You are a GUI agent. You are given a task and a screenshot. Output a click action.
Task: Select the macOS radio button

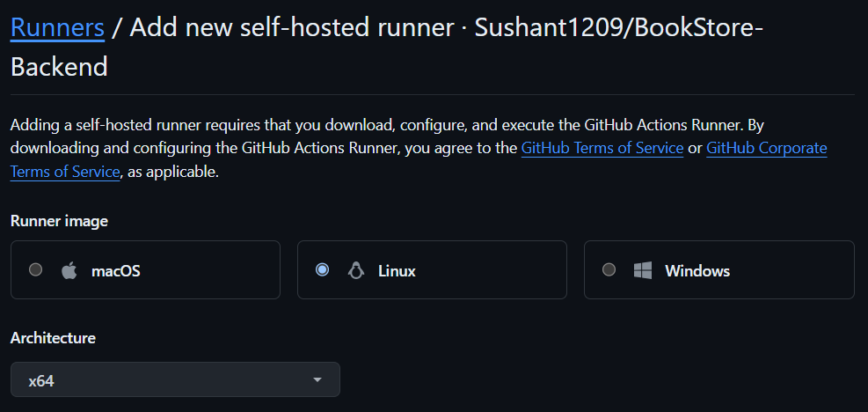(x=35, y=270)
